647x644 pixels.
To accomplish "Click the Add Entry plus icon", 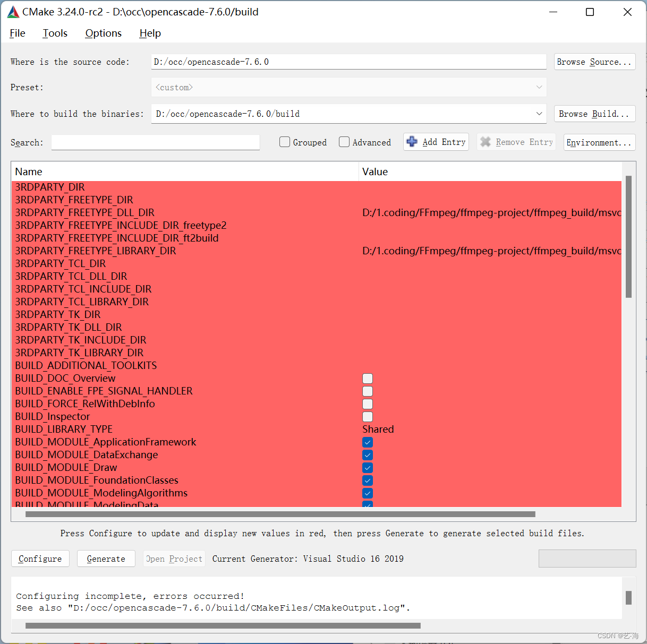I will tap(412, 142).
